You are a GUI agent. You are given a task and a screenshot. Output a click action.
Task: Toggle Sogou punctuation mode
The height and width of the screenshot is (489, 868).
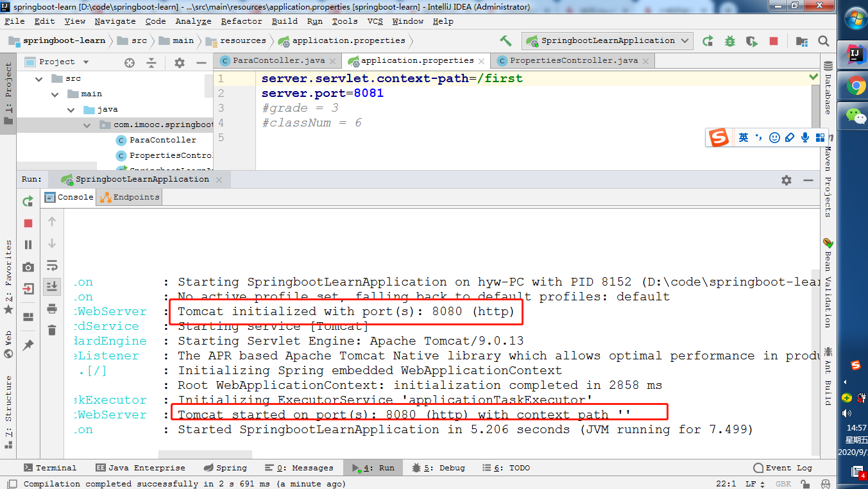click(759, 137)
